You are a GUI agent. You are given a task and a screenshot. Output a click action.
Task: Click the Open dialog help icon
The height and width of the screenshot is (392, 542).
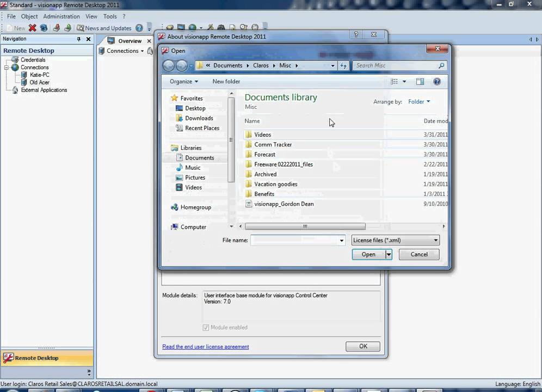click(x=437, y=81)
